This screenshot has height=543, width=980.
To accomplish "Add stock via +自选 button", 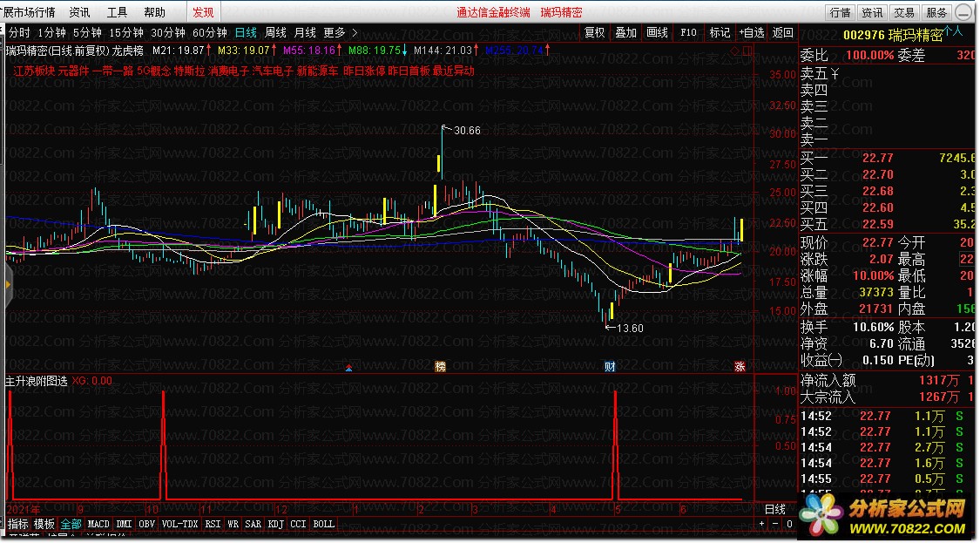I will (751, 32).
